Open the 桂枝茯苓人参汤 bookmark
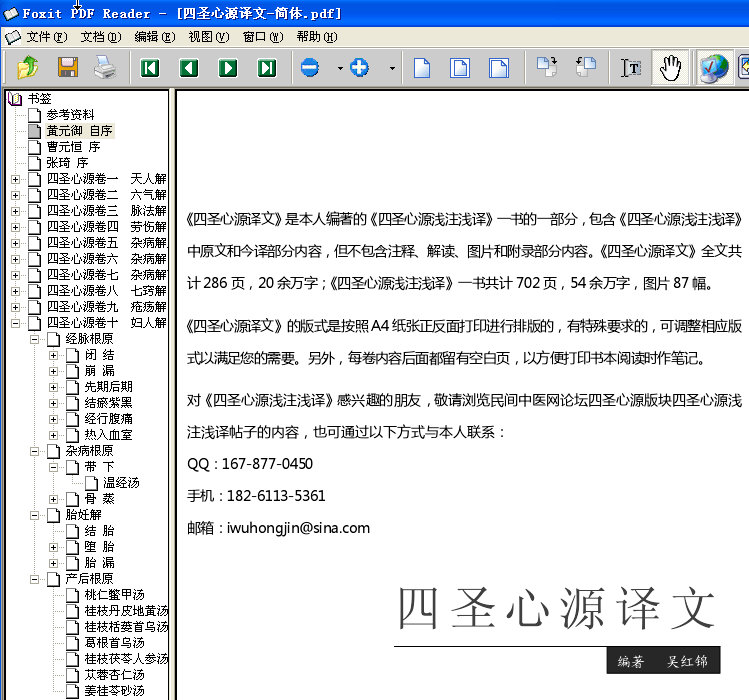749x700 pixels. (x=126, y=659)
